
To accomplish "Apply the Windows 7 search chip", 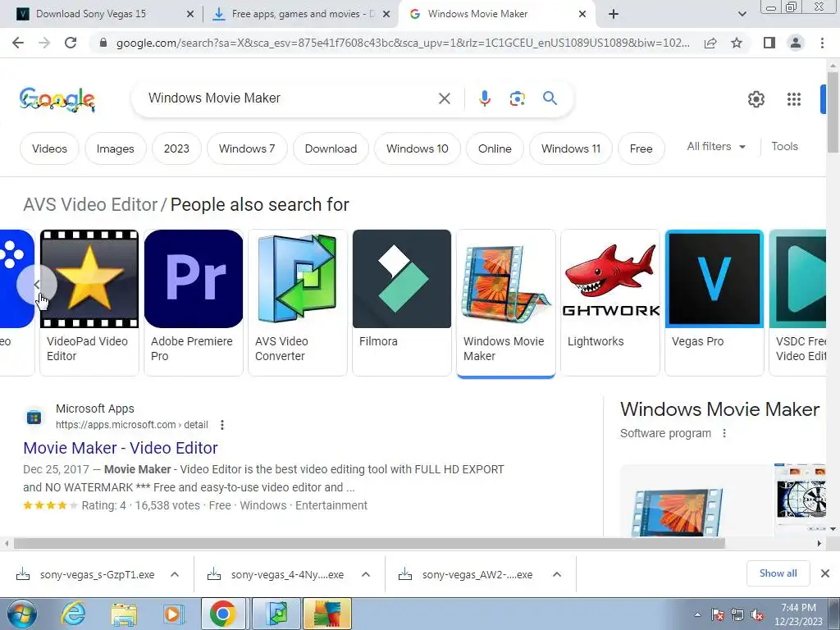I will 247,149.
